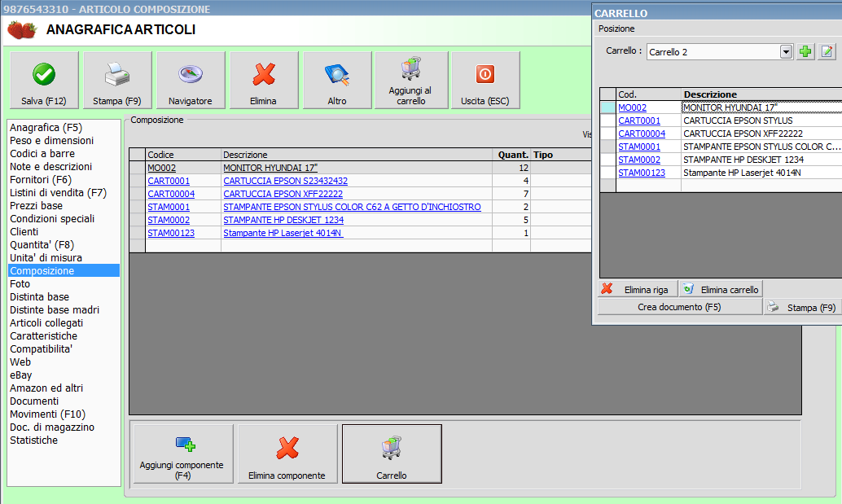The width and height of the screenshot is (842, 504).
Task: Open the Navigatore compass tool
Action: coord(191,81)
